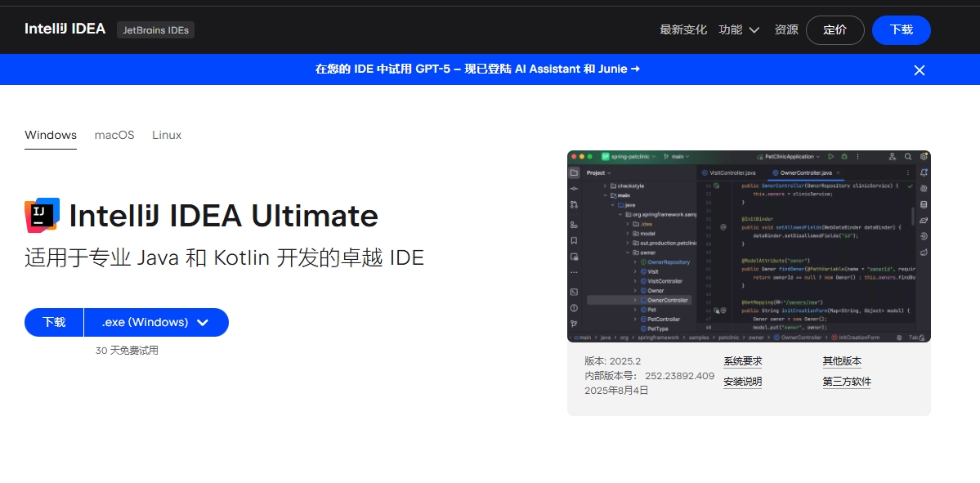The width and height of the screenshot is (980, 483).
Task: Click AI Assistant spiral icon in IDE preview
Action: [x=924, y=188]
